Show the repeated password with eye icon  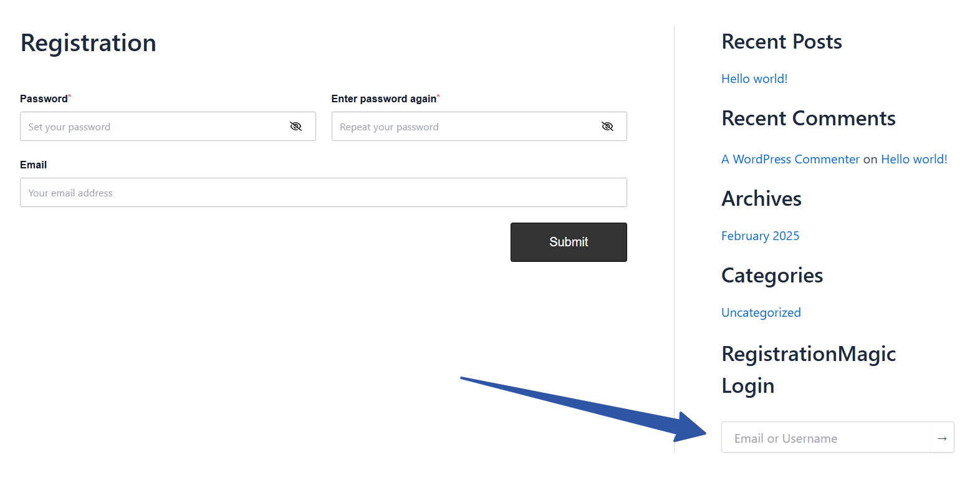point(607,127)
